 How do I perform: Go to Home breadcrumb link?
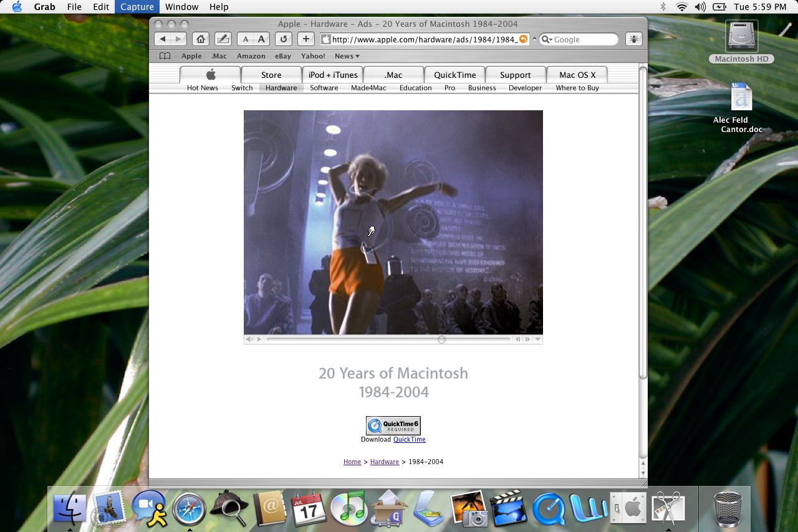(x=352, y=462)
